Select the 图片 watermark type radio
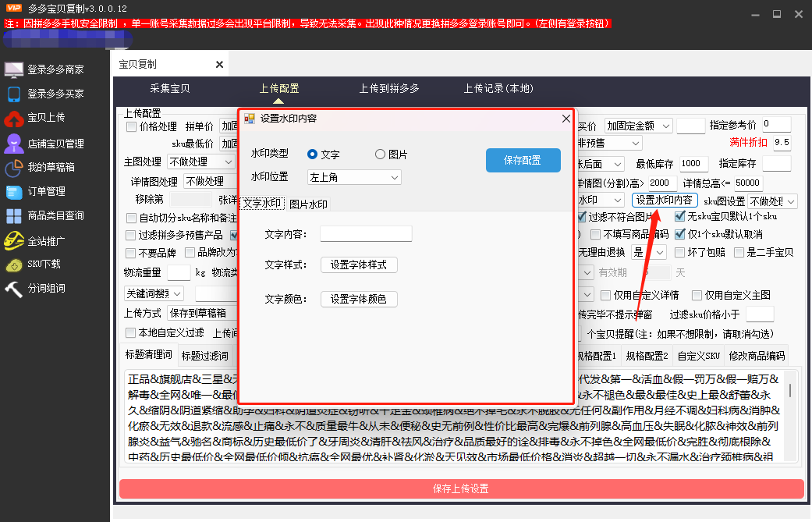 380,154
